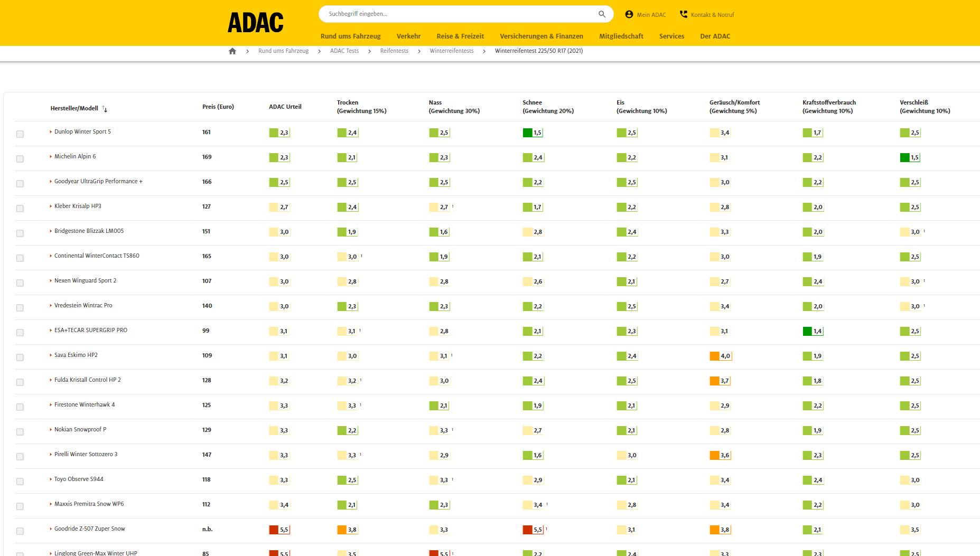Screen dimensions: 980x556
Task: Tick the checkbox for Nexen Winguard Sport 2
Action: tap(20, 283)
